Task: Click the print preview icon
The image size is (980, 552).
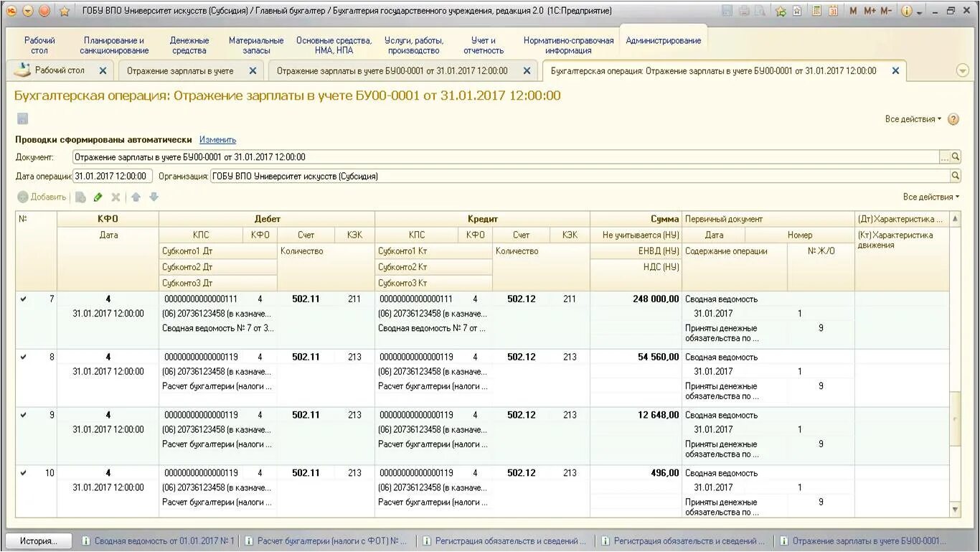Action: (760, 11)
